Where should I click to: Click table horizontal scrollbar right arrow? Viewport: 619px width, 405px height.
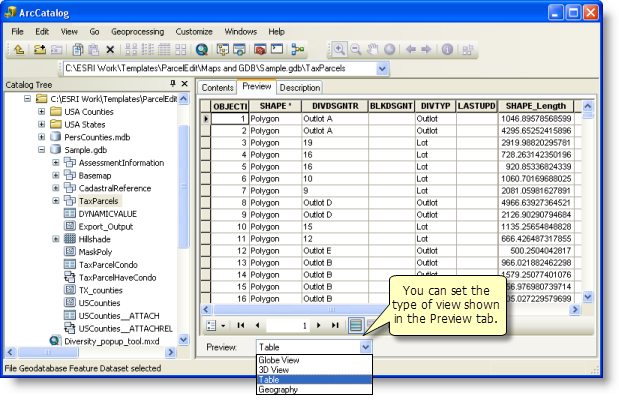point(575,309)
